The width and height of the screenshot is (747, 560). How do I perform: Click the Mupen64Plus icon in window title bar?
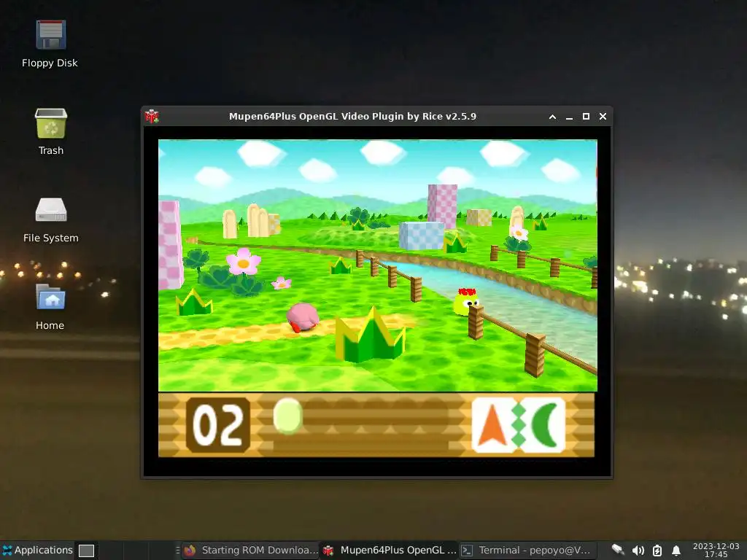[x=152, y=116]
